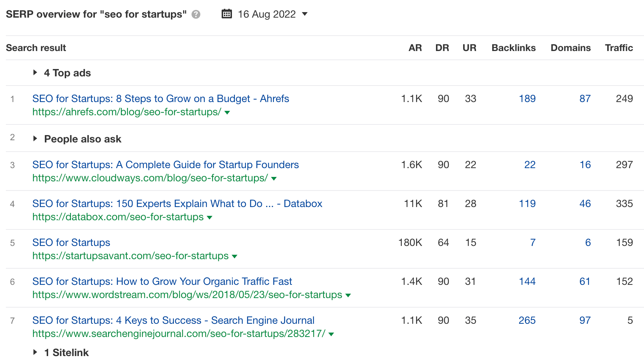Expand the "1 Sitelink" section
Screen dimensions: 644x359
(x=35, y=352)
